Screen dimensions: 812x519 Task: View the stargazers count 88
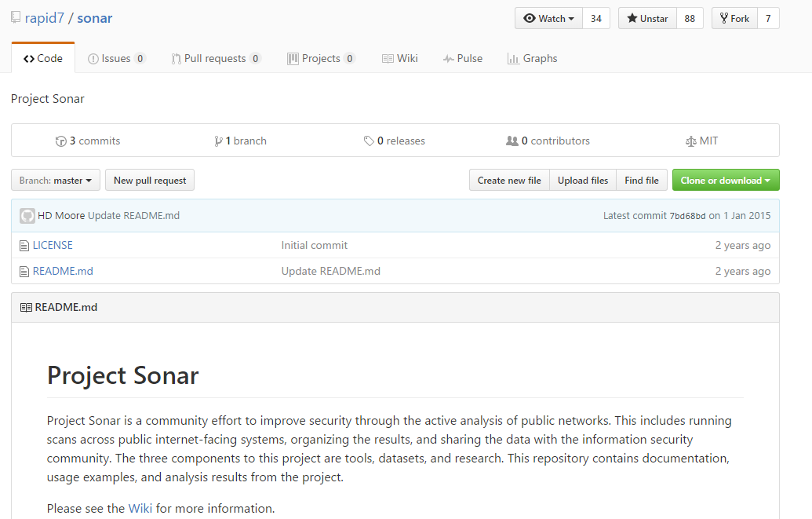tap(690, 19)
